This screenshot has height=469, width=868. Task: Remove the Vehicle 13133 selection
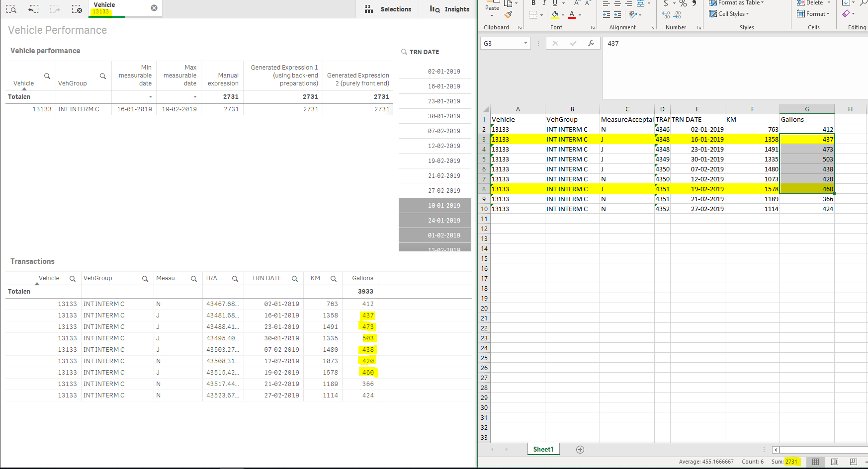(154, 8)
